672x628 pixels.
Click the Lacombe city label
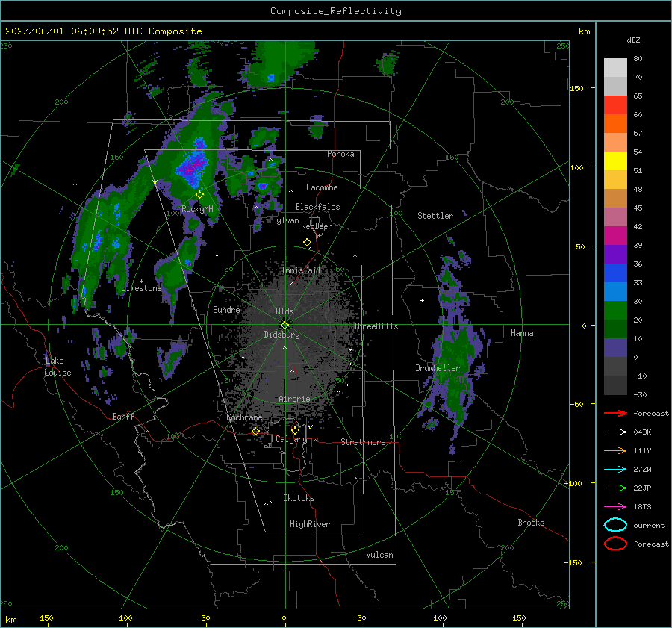pyautogui.click(x=322, y=187)
